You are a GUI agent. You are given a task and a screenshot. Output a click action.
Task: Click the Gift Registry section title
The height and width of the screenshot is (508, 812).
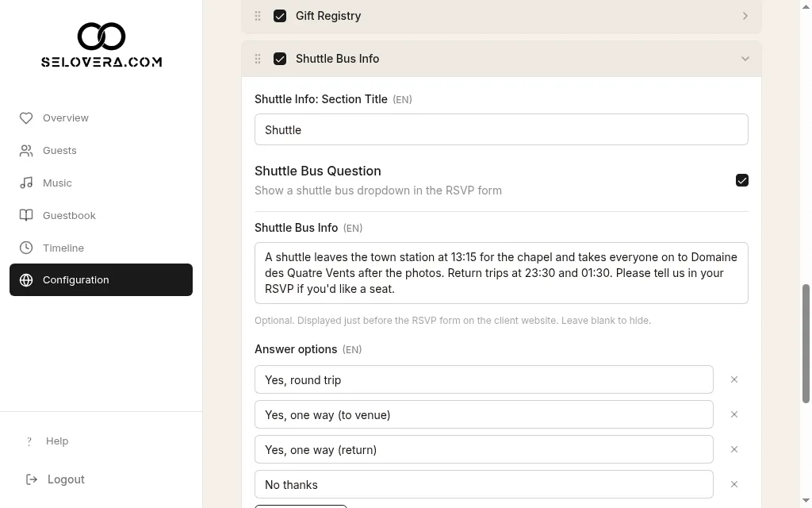[328, 16]
